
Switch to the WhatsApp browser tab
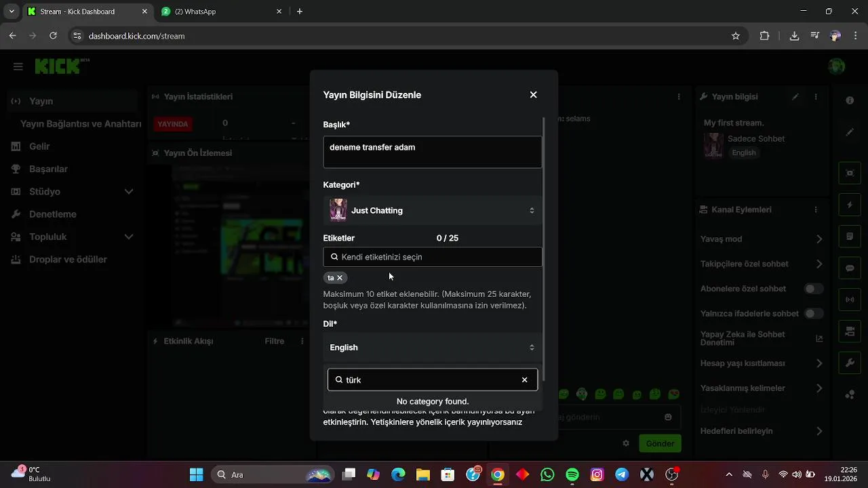tap(220, 12)
